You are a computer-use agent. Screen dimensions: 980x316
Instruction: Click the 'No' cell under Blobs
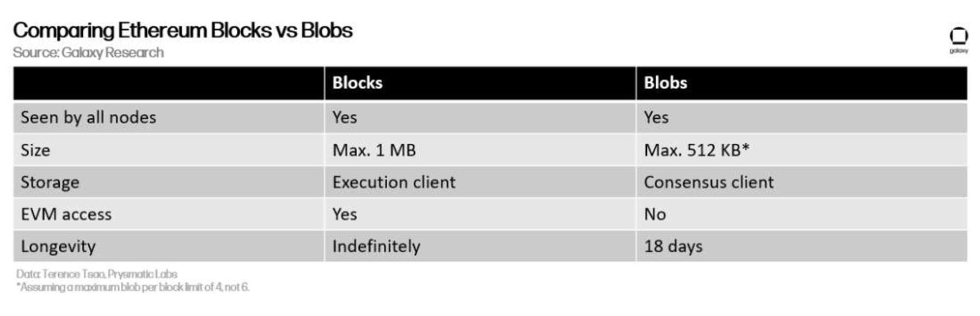655,215
